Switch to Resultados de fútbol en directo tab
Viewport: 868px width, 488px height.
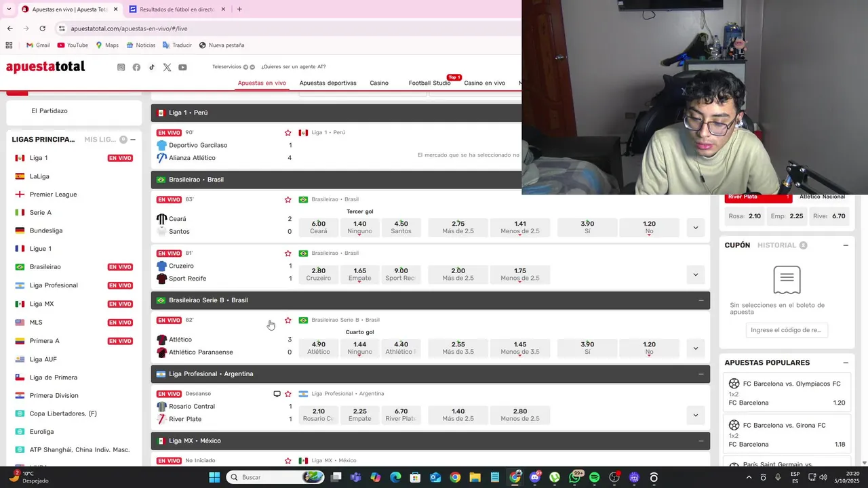pyautogui.click(x=178, y=9)
